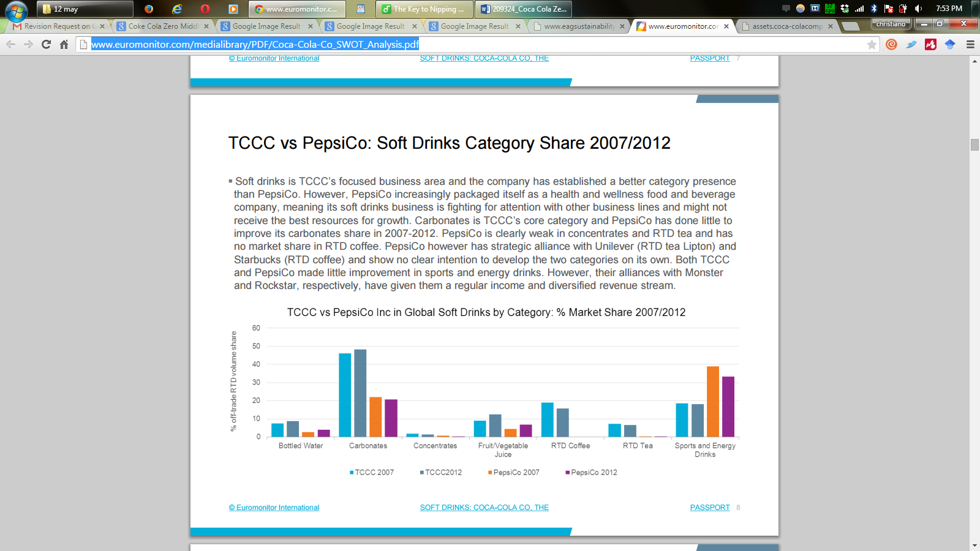This screenshot has height=551, width=980.
Task: Click 'Euromonitor International' link at the page 7 footer
Action: [x=274, y=58]
